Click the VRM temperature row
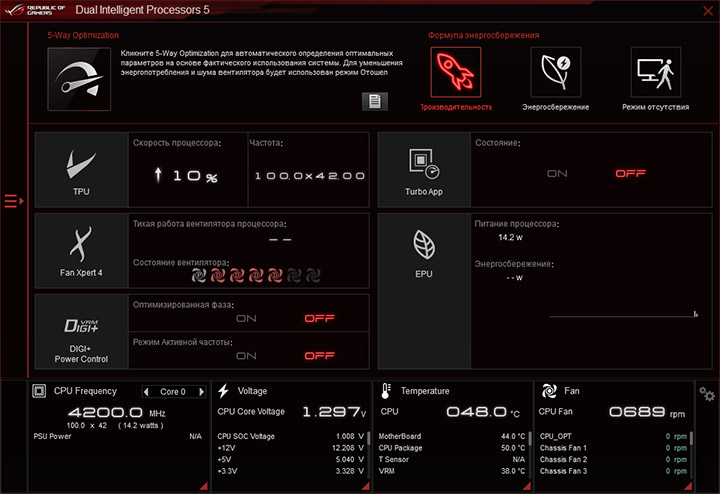The height and width of the screenshot is (494, 720). 452,471
